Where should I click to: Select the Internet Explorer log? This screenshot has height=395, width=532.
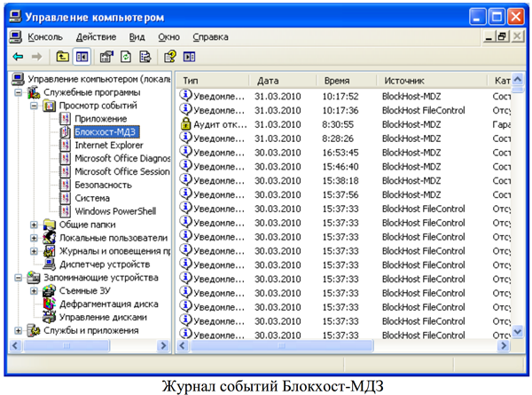click(109, 146)
